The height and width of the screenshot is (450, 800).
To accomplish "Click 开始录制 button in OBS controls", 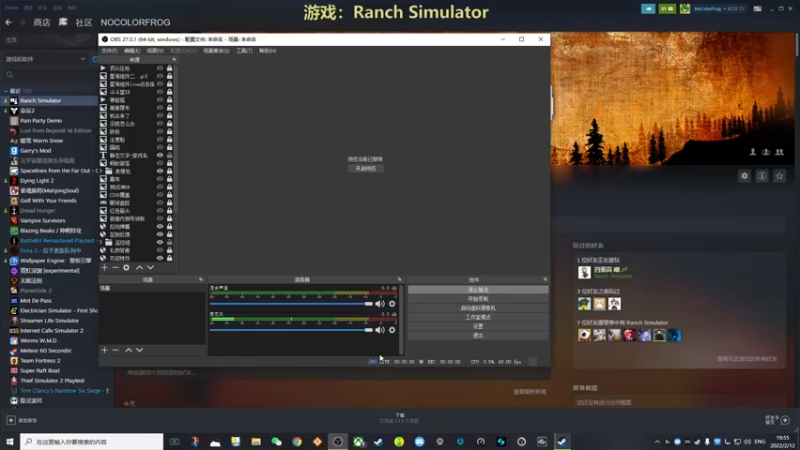I will point(478,299).
